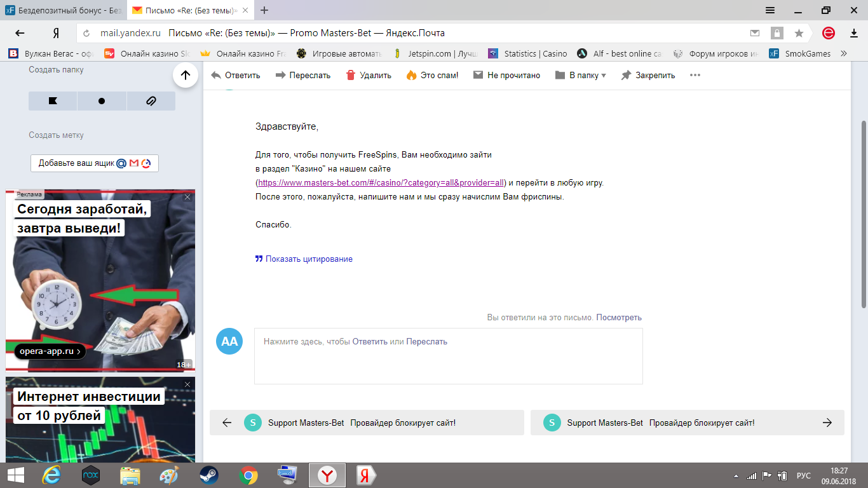The height and width of the screenshot is (488, 868).
Task: Open the more actions ellipsis in mail toolbar
Action: 695,75
